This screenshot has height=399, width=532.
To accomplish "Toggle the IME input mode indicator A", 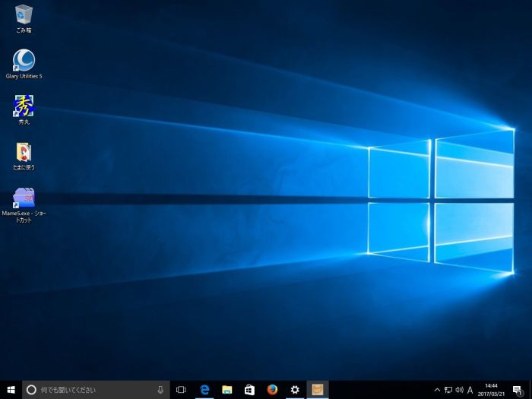I will point(470,390).
